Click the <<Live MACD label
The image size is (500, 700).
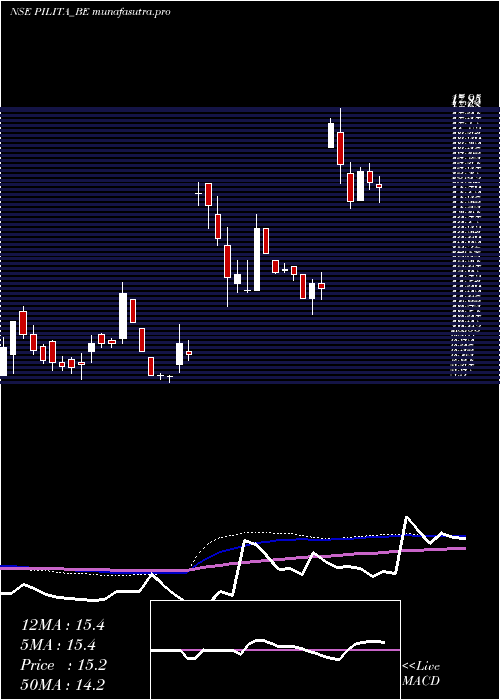point(421,674)
